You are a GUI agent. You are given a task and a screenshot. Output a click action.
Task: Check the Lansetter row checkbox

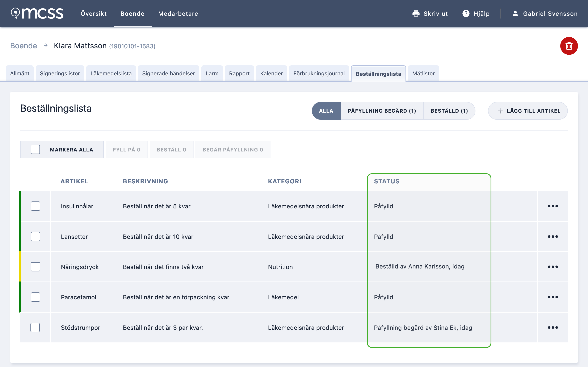(x=35, y=236)
